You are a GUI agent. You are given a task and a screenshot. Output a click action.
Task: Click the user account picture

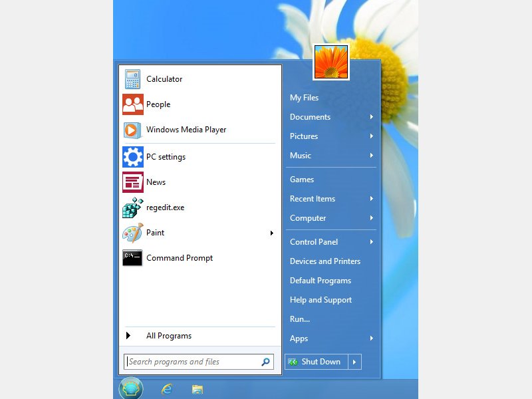(331, 62)
